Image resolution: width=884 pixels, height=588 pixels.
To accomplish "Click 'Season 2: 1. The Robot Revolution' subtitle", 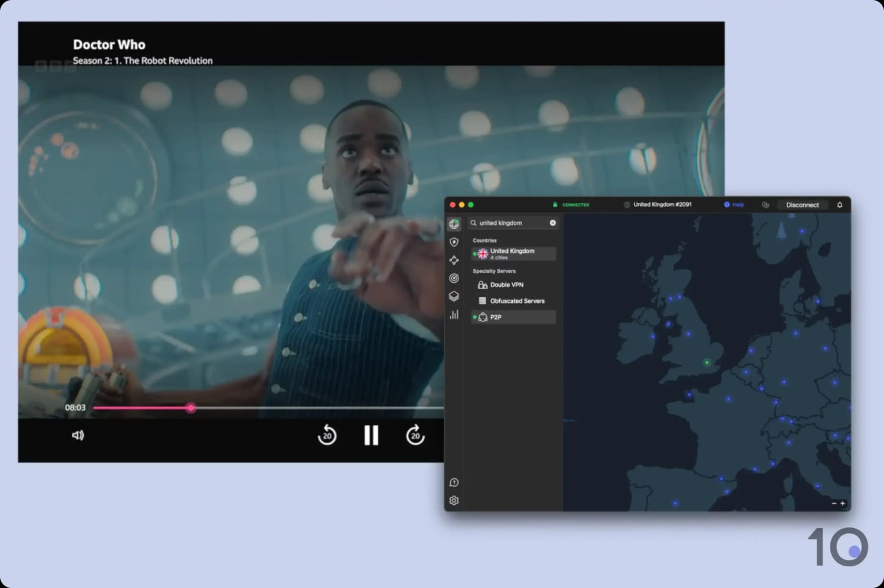I will (x=143, y=61).
